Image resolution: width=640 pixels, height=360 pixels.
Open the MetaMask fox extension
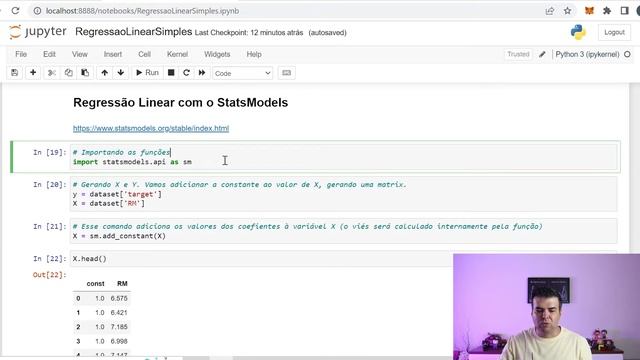click(589, 11)
